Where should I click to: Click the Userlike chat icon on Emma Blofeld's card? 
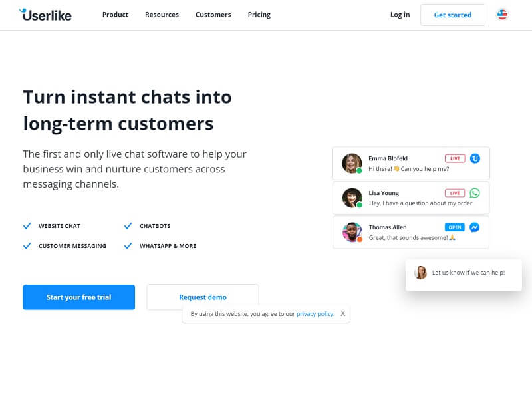pyautogui.click(x=474, y=158)
